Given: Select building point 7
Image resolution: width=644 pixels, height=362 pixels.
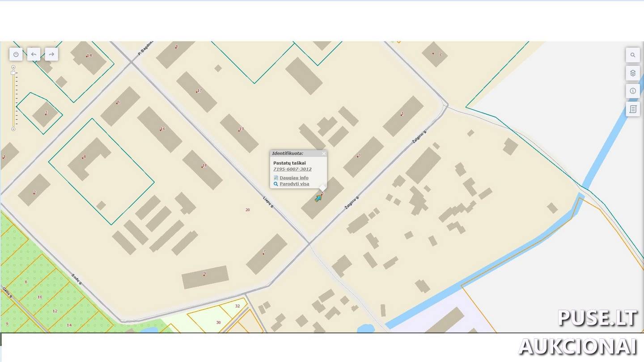Looking at the screenshot, I should coord(264,252).
